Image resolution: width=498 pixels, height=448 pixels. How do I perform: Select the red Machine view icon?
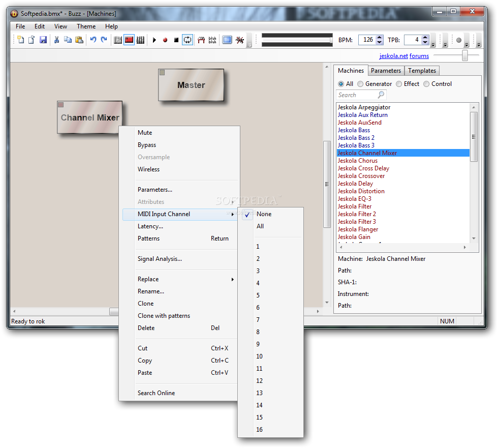[x=129, y=40]
